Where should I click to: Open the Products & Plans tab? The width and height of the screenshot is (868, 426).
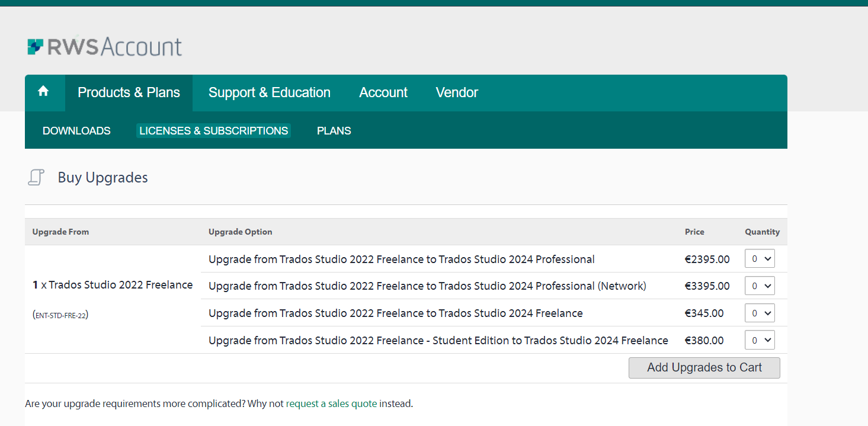point(129,92)
